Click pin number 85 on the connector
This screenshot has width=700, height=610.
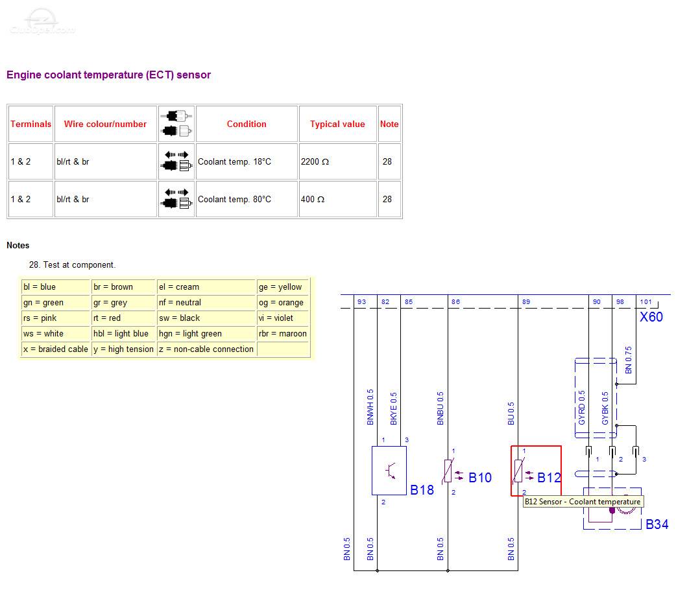click(x=409, y=301)
